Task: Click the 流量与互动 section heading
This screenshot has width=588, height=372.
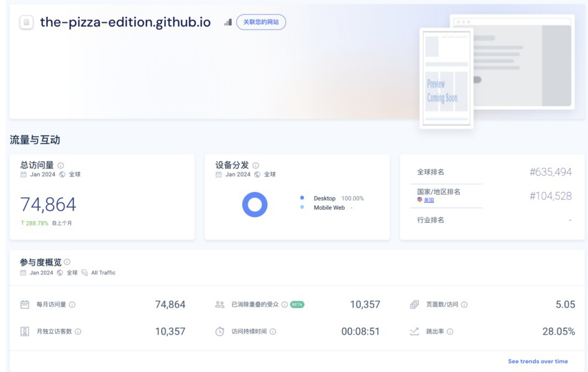Action: pos(35,140)
